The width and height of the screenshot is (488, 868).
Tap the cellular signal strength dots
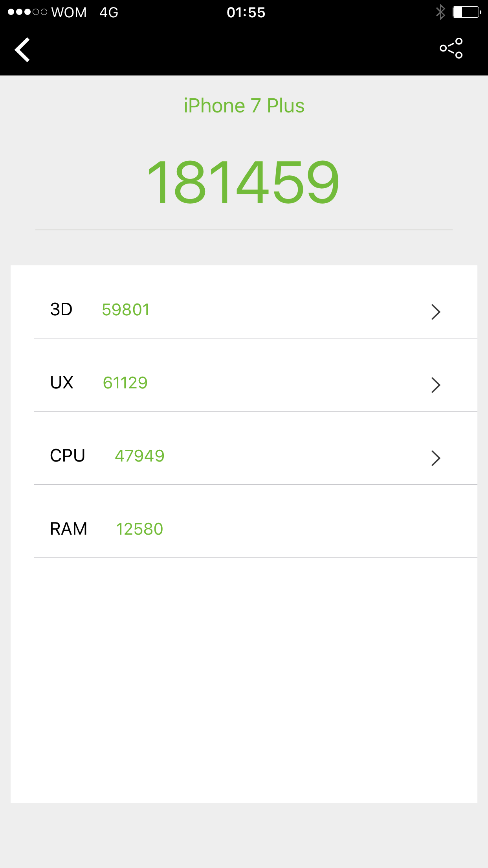[x=27, y=12]
